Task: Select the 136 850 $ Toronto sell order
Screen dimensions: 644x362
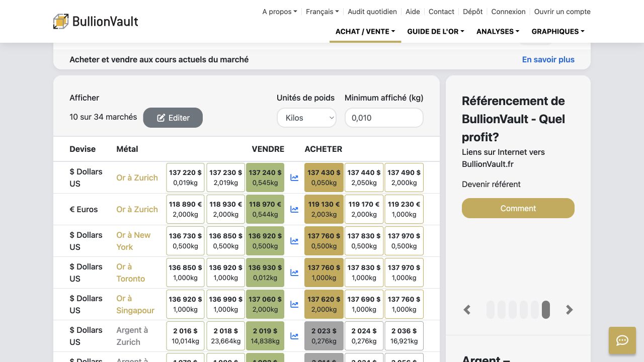Action: 185,273
